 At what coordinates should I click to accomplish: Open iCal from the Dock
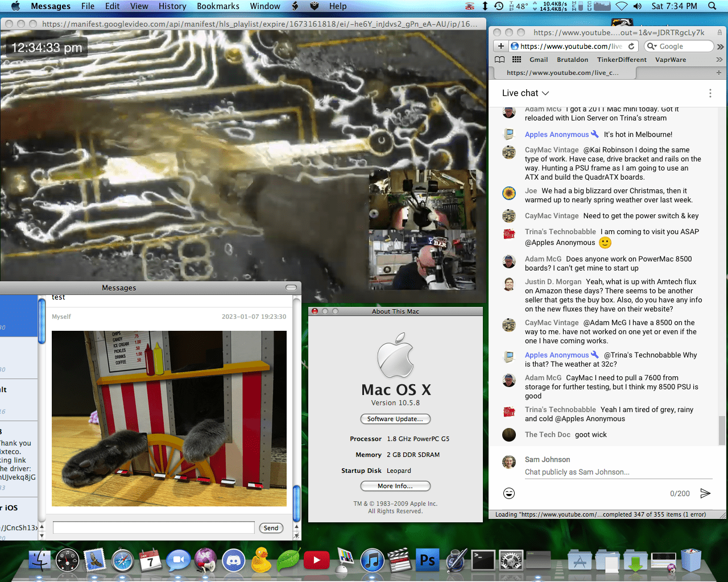pyautogui.click(x=150, y=561)
